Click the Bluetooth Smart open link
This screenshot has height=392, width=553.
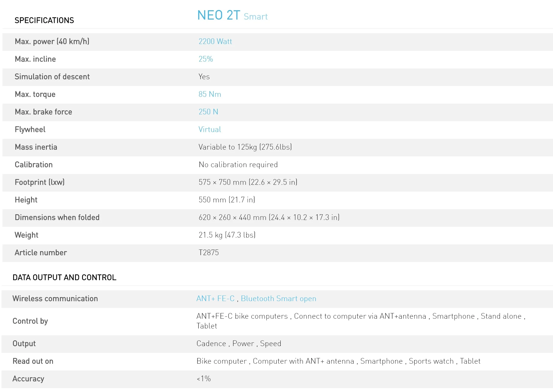point(278,299)
